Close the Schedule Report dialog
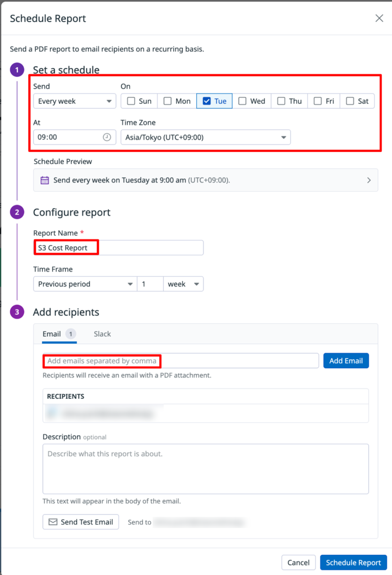392x575 pixels. 379,18
